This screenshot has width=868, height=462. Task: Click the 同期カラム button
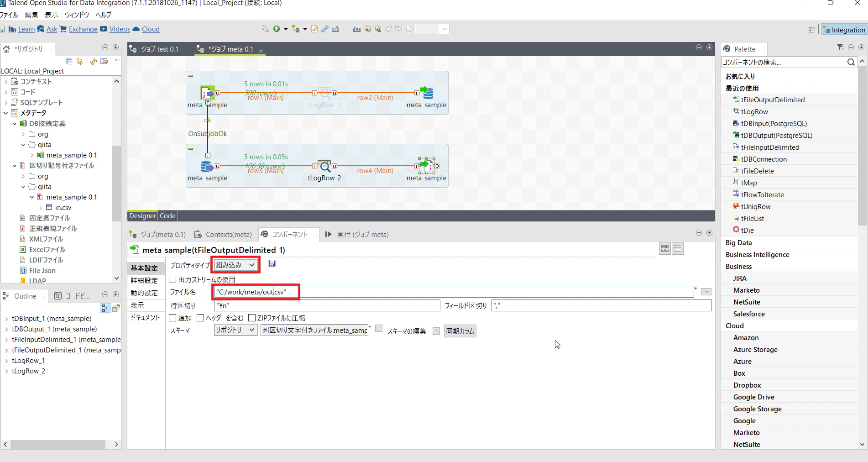coord(460,331)
